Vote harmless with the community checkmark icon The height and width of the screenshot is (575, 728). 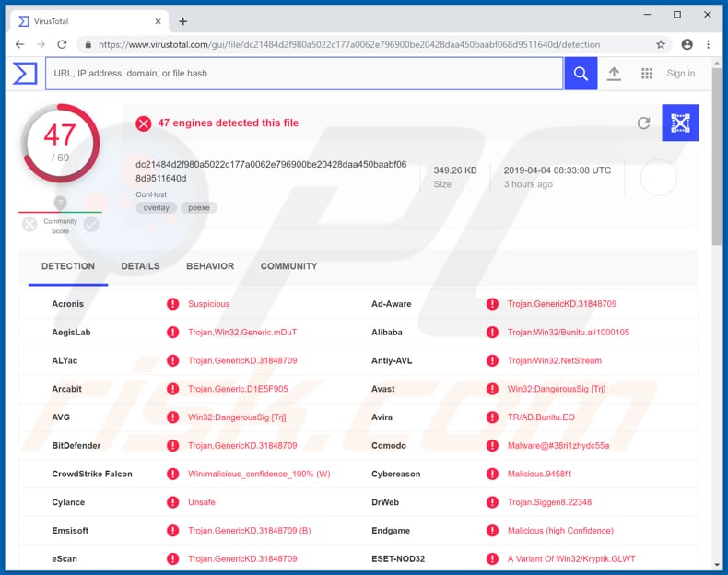91,225
